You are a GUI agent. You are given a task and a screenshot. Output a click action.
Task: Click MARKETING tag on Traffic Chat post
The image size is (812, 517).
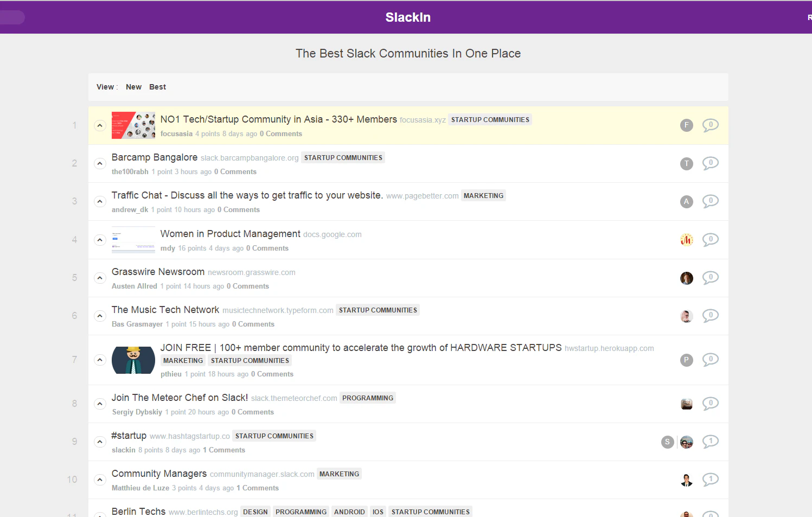(x=483, y=196)
